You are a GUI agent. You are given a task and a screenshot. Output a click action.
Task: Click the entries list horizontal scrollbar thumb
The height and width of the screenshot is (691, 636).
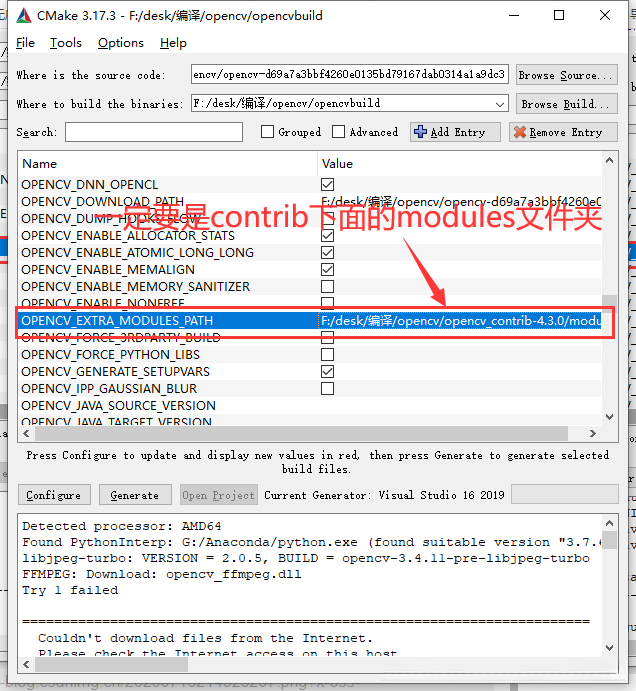pos(301,433)
